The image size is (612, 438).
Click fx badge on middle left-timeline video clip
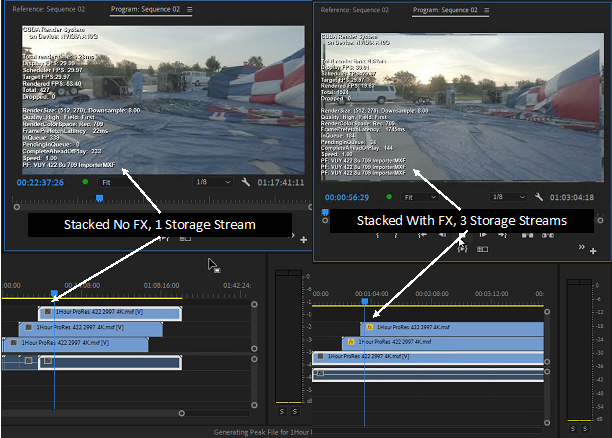point(28,327)
